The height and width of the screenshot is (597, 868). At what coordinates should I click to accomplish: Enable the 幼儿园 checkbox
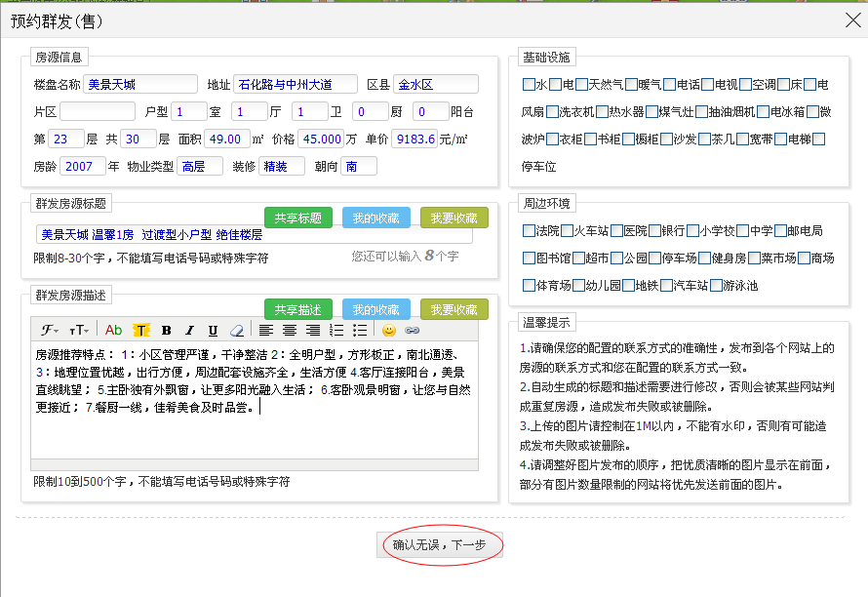pyautogui.click(x=579, y=285)
